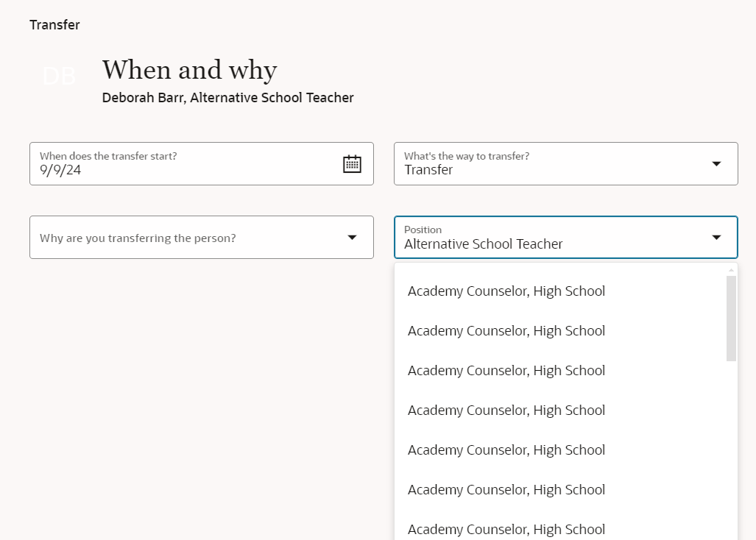Select the last visible Academy Counselor option
The height and width of the screenshot is (540, 756).
[506, 529]
